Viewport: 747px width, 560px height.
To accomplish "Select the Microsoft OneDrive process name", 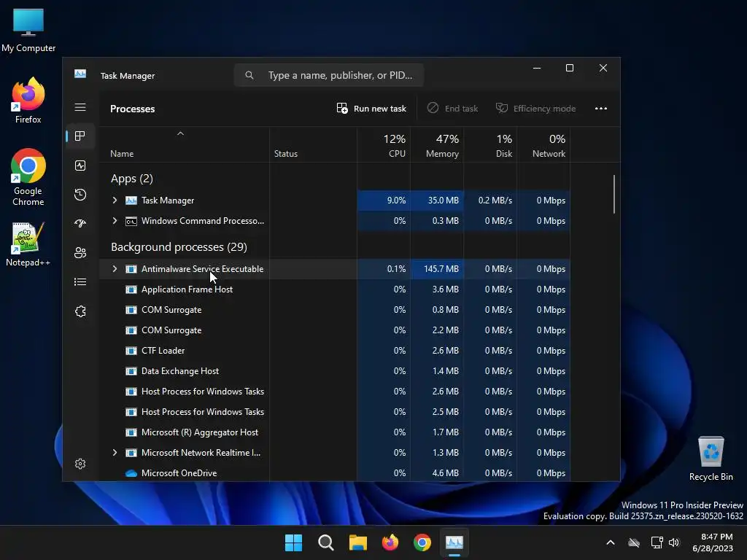I will click(x=179, y=473).
